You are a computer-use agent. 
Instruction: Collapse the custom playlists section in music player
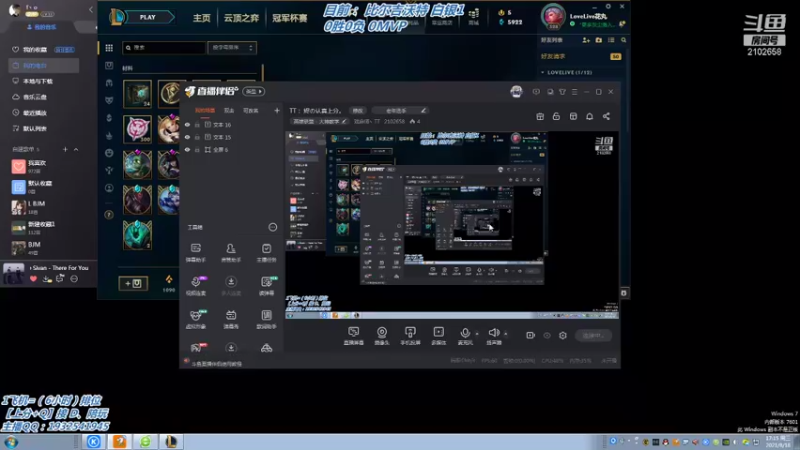point(76,149)
